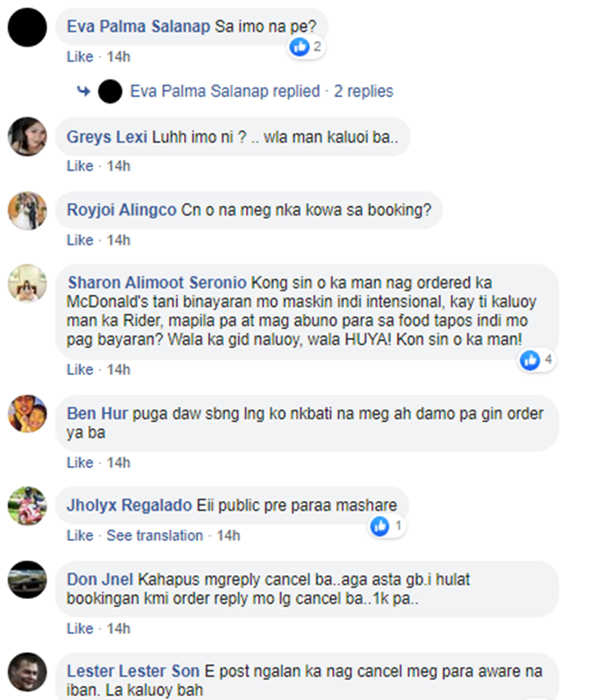The height and width of the screenshot is (700, 597).
Task: Click the reply arrow icon under Eva's comment
Action: point(84,92)
